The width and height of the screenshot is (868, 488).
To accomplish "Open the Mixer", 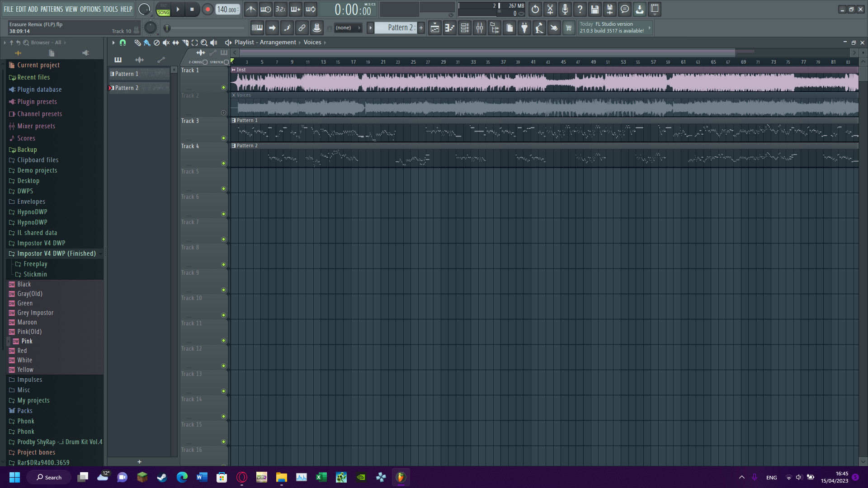I will (x=480, y=28).
